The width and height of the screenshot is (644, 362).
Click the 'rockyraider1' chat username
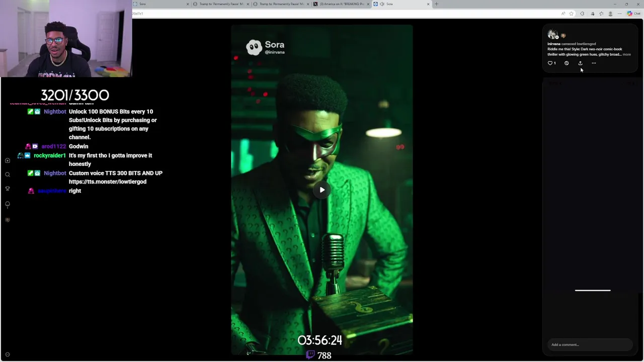(x=50, y=155)
